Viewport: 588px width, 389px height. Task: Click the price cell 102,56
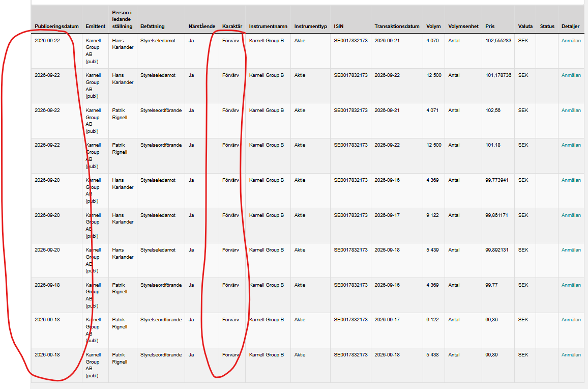pyautogui.click(x=493, y=110)
